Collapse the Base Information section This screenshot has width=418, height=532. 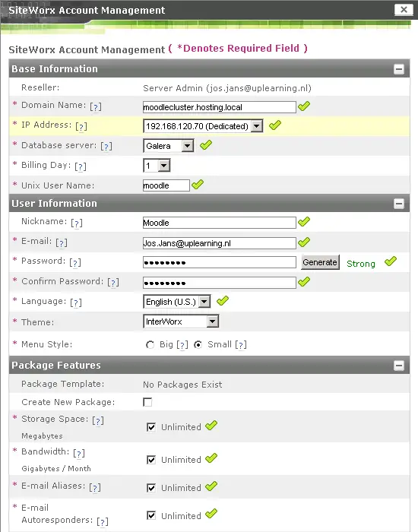coord(399,69)
